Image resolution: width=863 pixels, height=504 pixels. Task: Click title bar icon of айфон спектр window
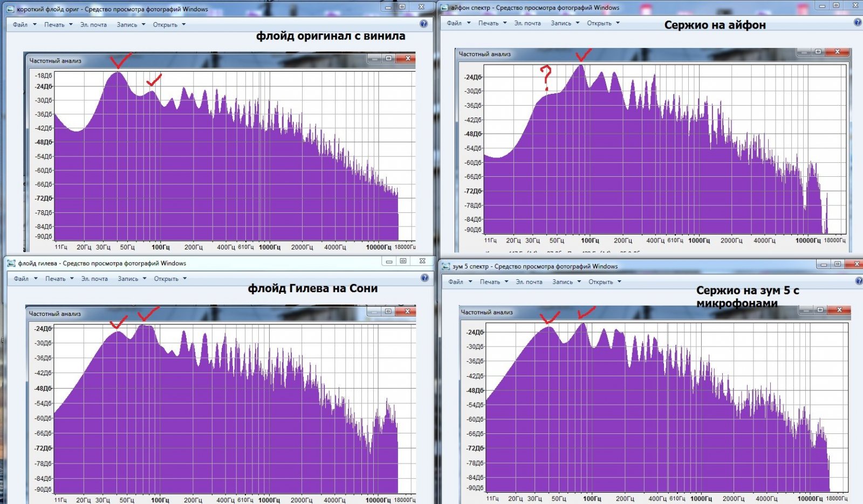(x=444, y=8)
